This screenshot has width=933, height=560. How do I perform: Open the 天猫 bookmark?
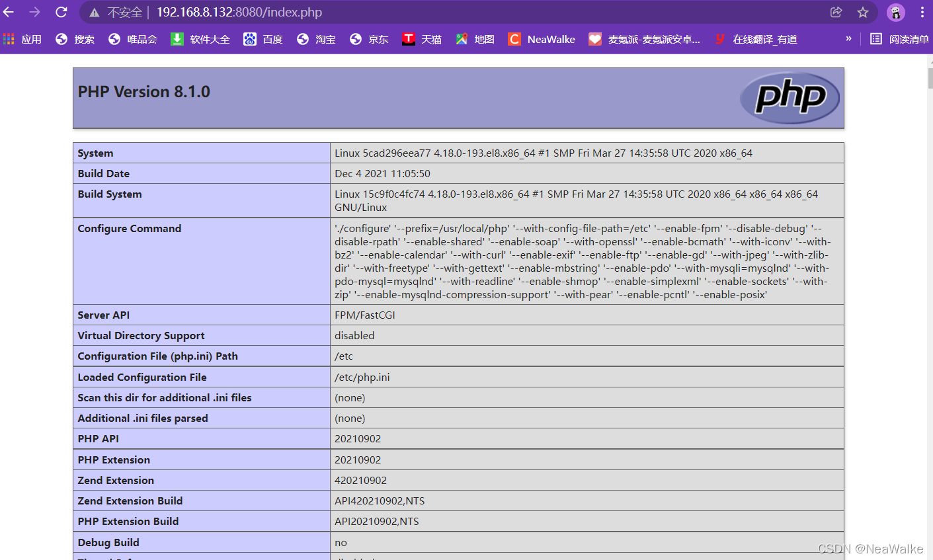(422, 40)
